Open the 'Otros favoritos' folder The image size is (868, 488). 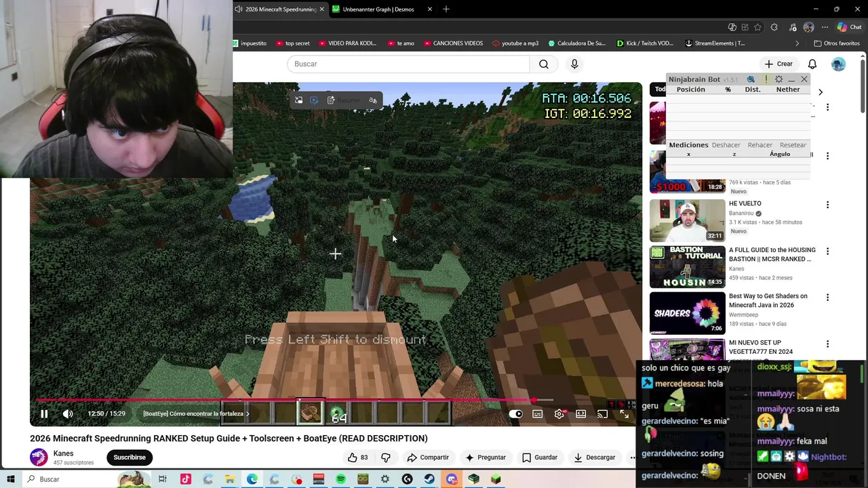[836, 43]
